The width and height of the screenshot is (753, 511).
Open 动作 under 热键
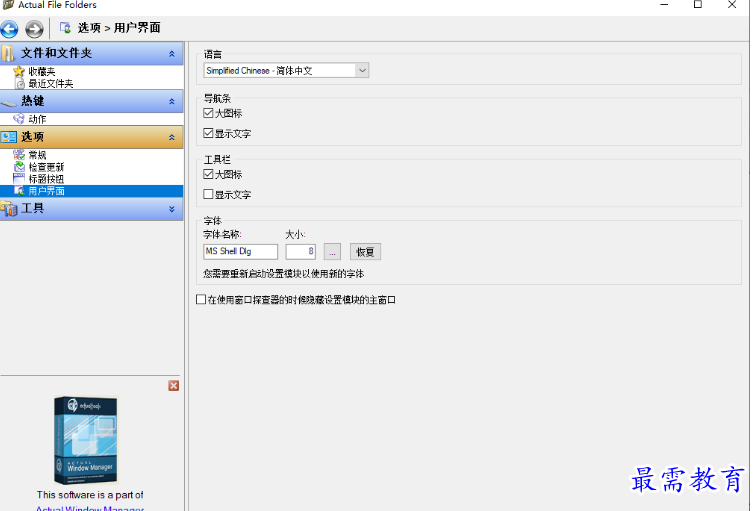pos(37,119)
